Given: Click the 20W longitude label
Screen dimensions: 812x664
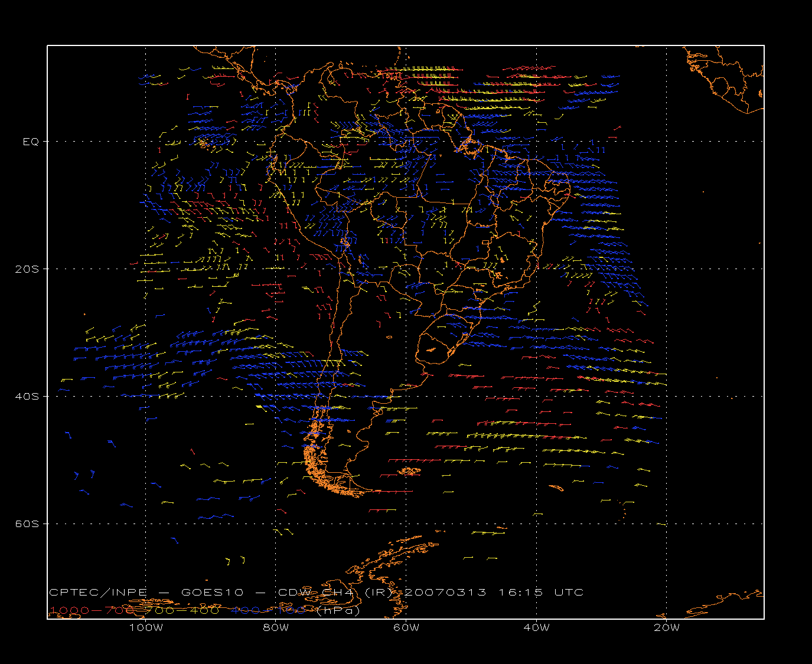Looking at the screenshot, I should pyautogui.click(x=667, y=627).
